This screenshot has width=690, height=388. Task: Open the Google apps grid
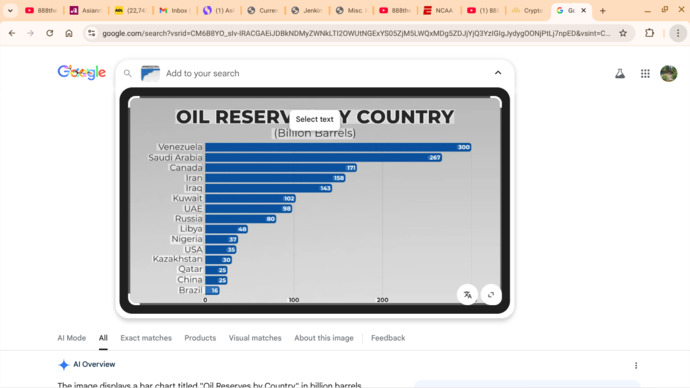[645, 73]
